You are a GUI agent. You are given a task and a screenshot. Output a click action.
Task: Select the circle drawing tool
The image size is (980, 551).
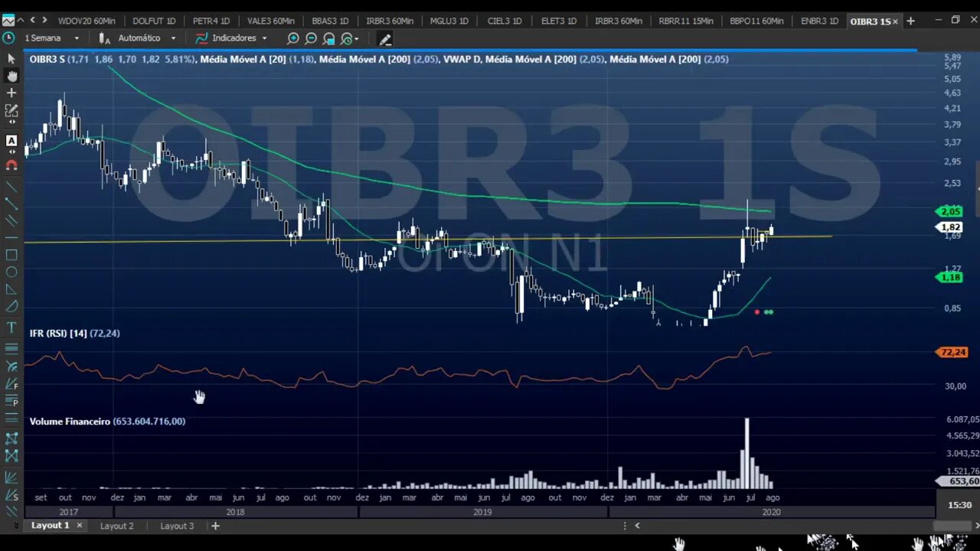pyautogui.click(x=11, y=272)
